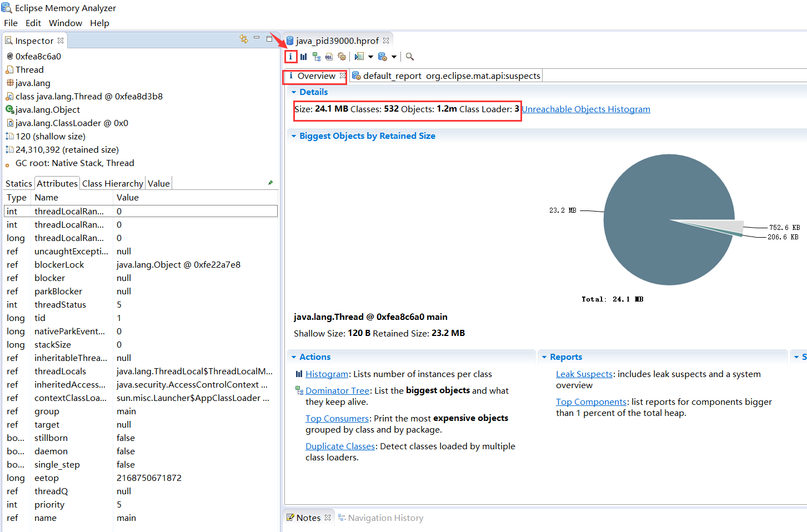Open the Leak Suspects report link
Image resolution: width=807 pixels, height=532 pixels.
click(x=584, y=374)
